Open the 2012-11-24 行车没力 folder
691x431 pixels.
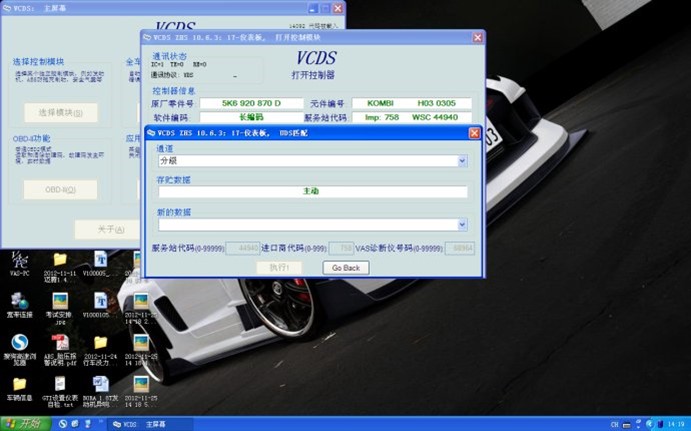(101, 344)
